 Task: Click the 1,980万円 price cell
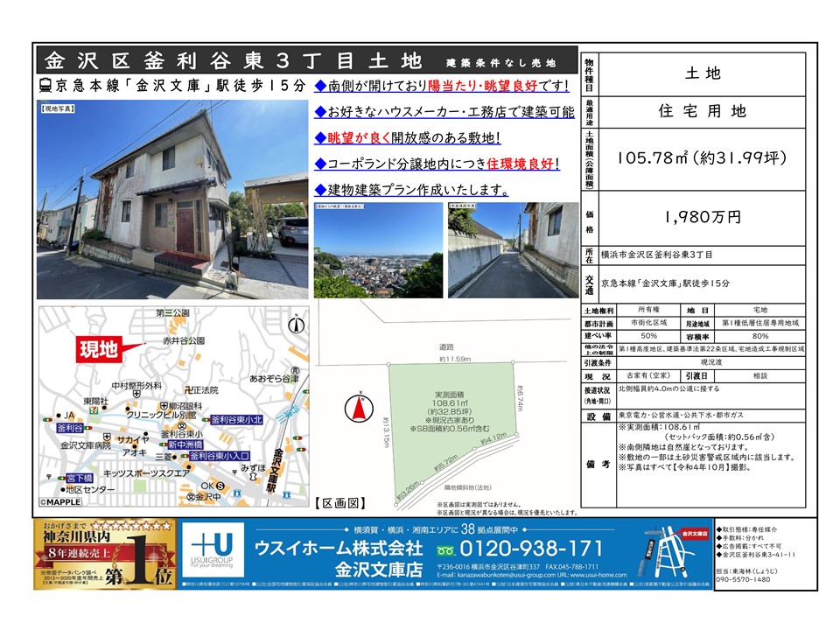point(703,216)
